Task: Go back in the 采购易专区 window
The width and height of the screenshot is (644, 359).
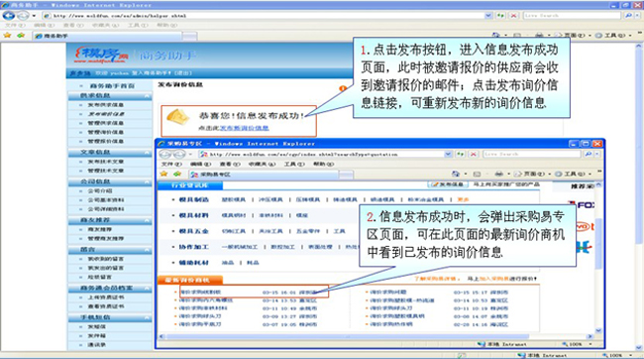Action: 165,154
